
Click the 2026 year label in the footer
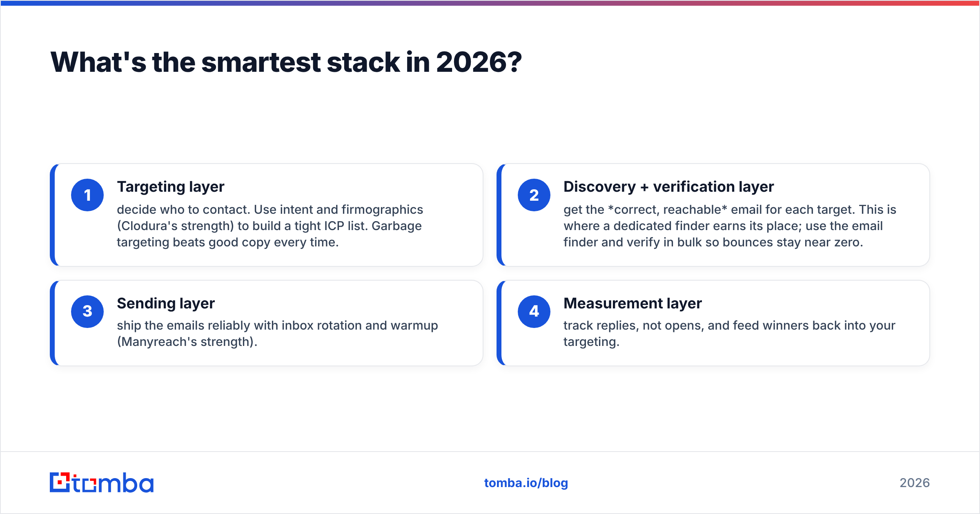915,483
